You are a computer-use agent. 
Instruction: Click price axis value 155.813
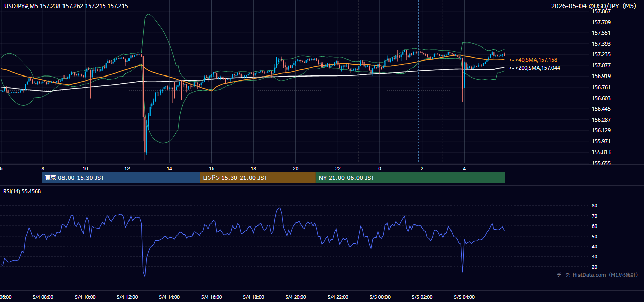[602, 152]
